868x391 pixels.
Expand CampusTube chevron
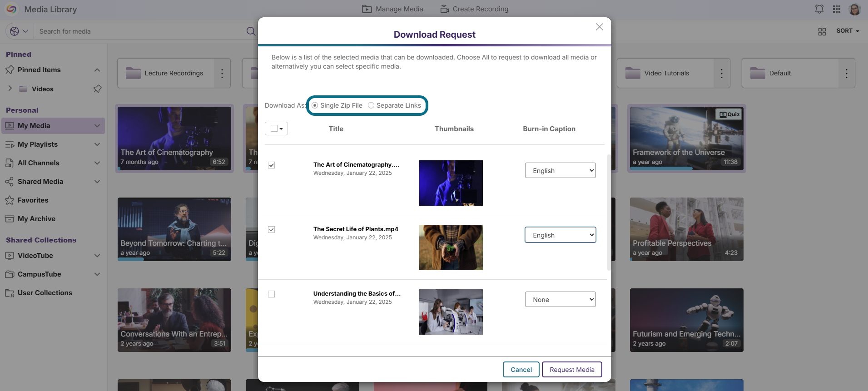(x=97, y=274)
